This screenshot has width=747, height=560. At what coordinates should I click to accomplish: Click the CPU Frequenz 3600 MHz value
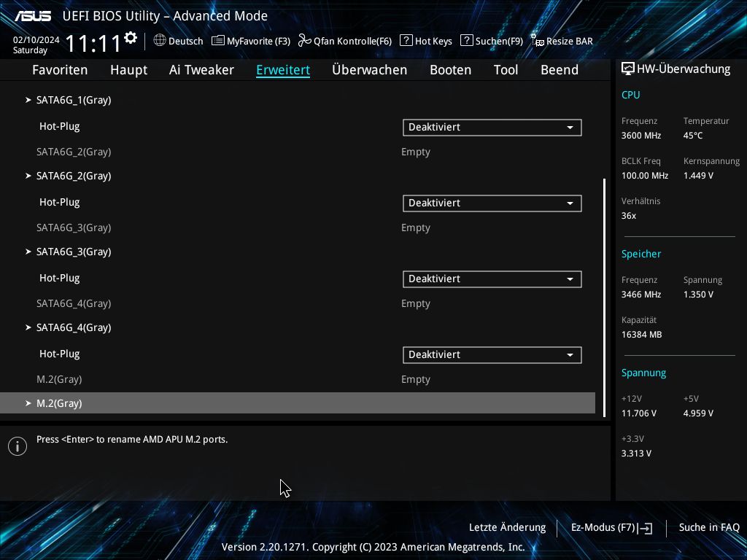(641, 135)
